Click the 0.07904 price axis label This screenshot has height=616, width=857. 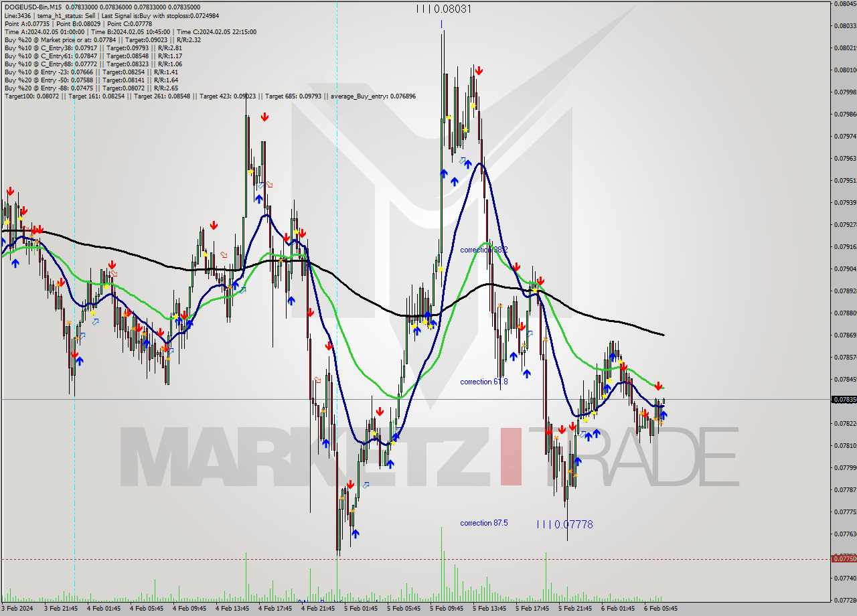(845, 268)
